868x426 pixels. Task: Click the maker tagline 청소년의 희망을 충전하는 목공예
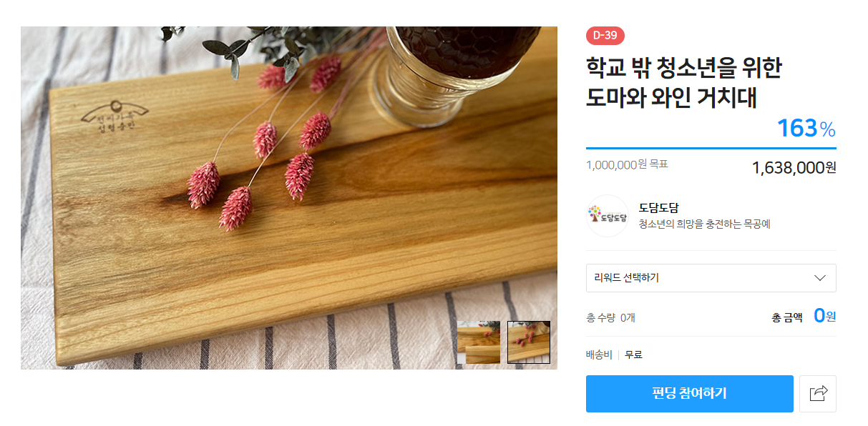pos(704,224)
